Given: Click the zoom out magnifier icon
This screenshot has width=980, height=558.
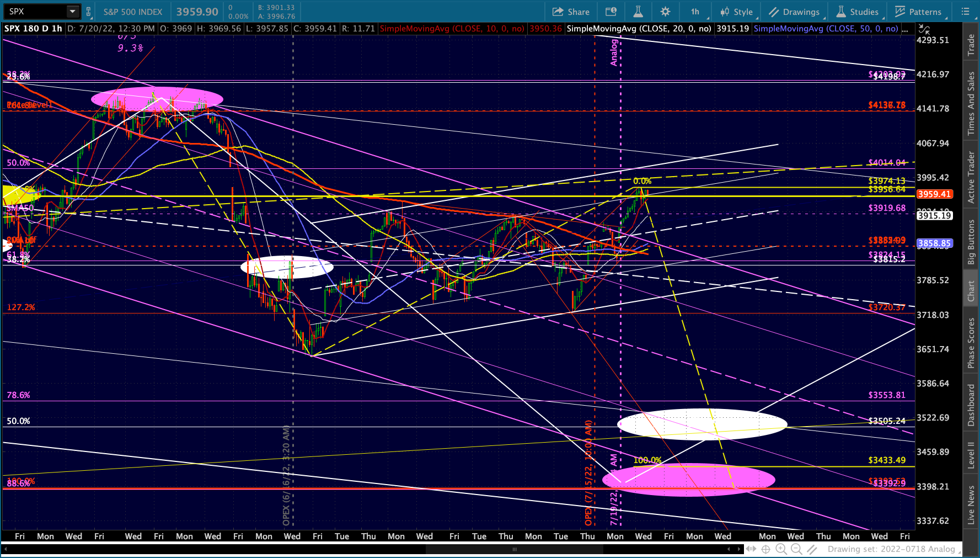Looking at the screenshot, I should [796, 549].
